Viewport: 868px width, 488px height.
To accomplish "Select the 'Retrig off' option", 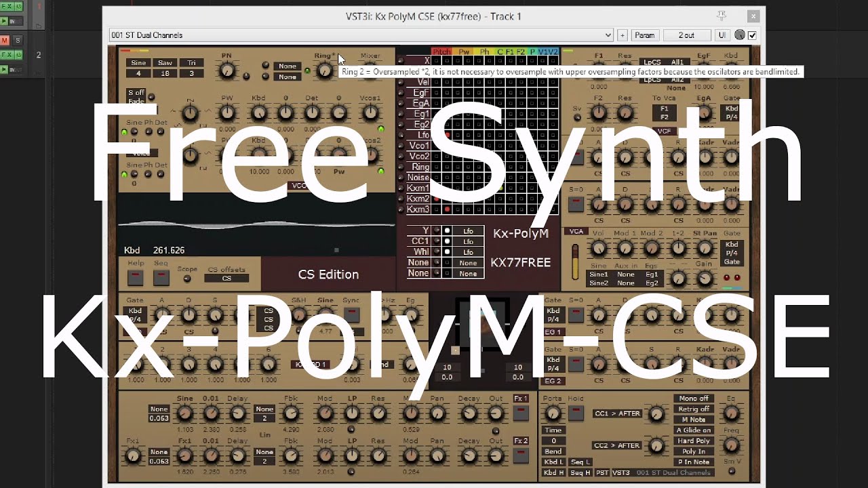I will tap(693, 409).
